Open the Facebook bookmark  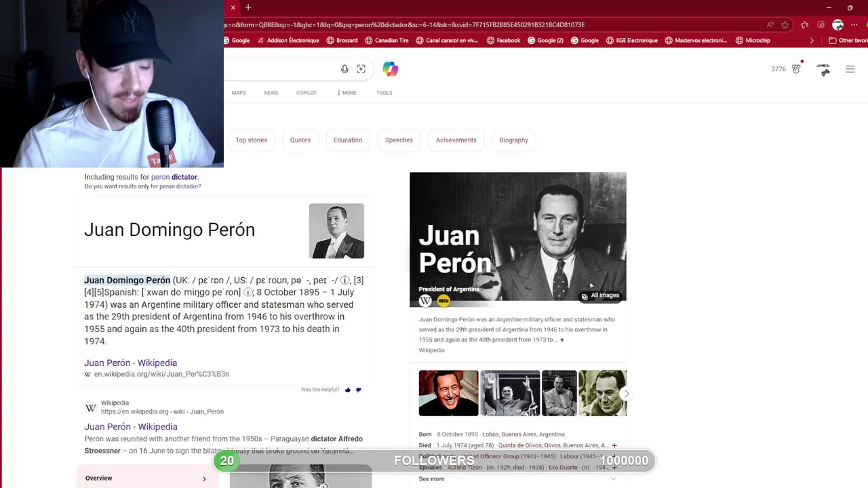coord(503,41)
